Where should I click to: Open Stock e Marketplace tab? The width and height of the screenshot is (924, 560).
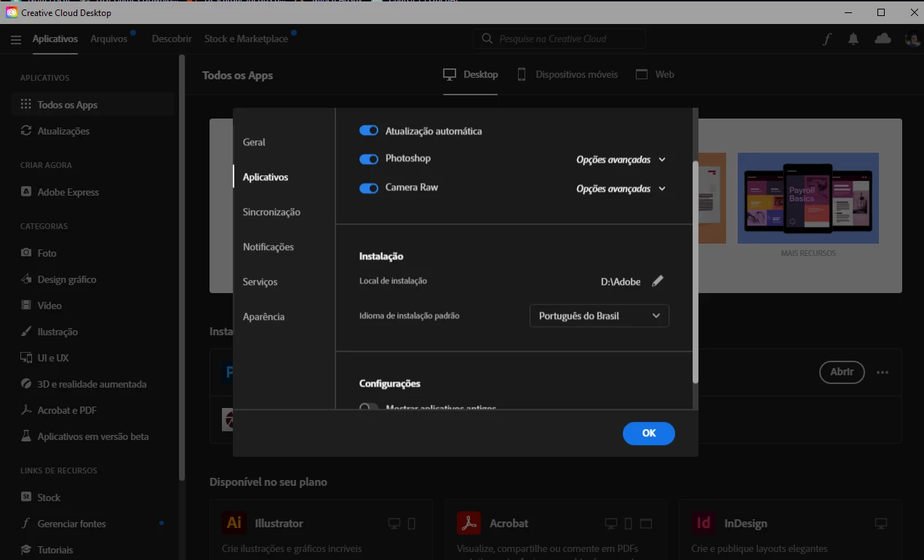coord(246,39)
